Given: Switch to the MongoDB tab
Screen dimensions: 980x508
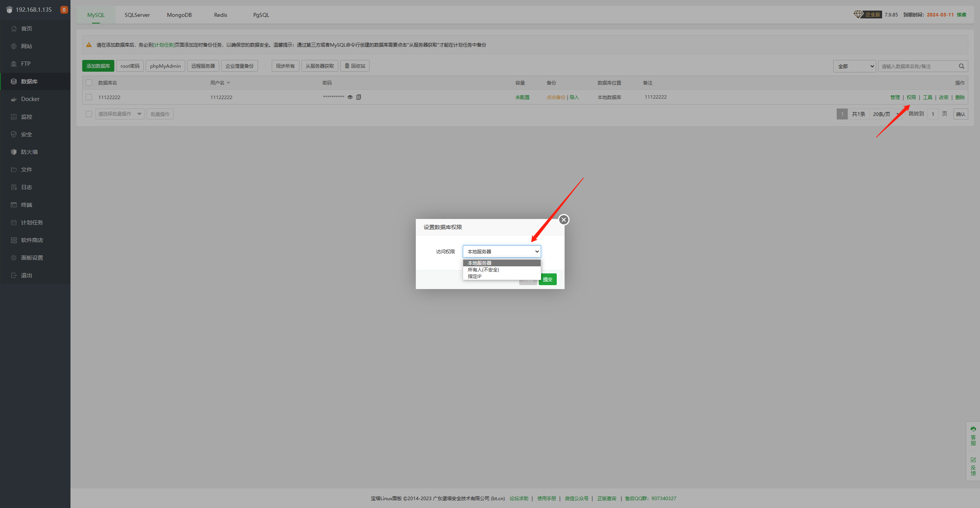Looking at the screenshot, I should click(179, 15).
